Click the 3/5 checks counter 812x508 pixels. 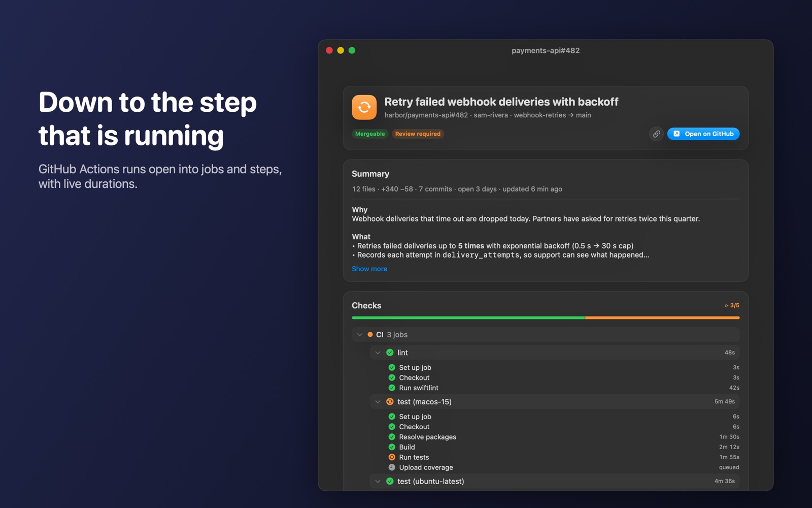pyautogui.click(x=732, y=305)
